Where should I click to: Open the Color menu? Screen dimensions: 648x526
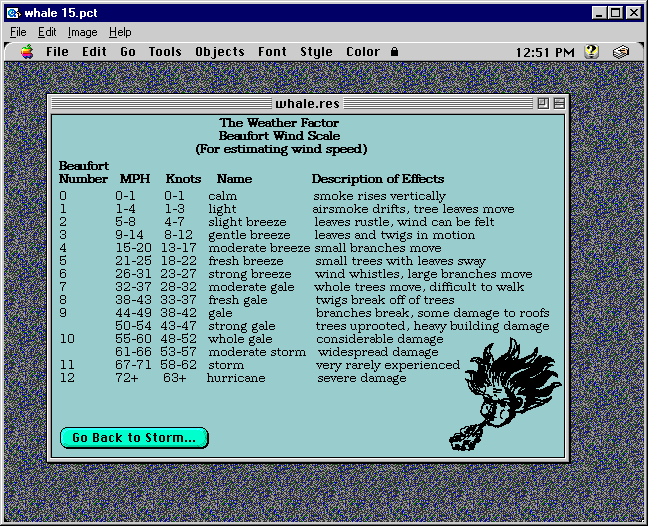(x=363, y=52)
